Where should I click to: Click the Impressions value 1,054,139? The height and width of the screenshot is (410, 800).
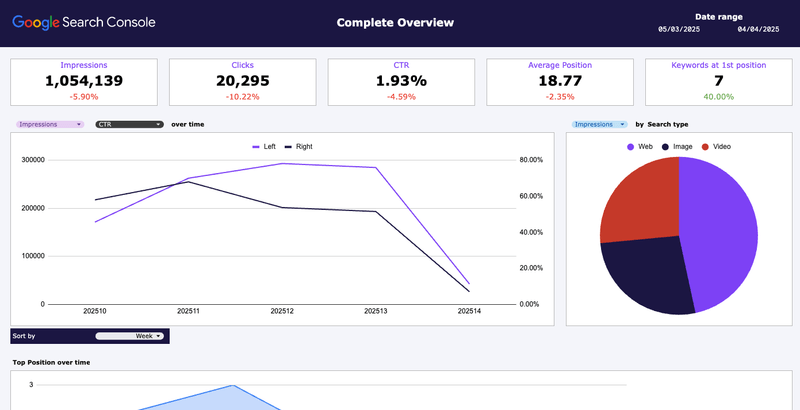coord(84,81)
